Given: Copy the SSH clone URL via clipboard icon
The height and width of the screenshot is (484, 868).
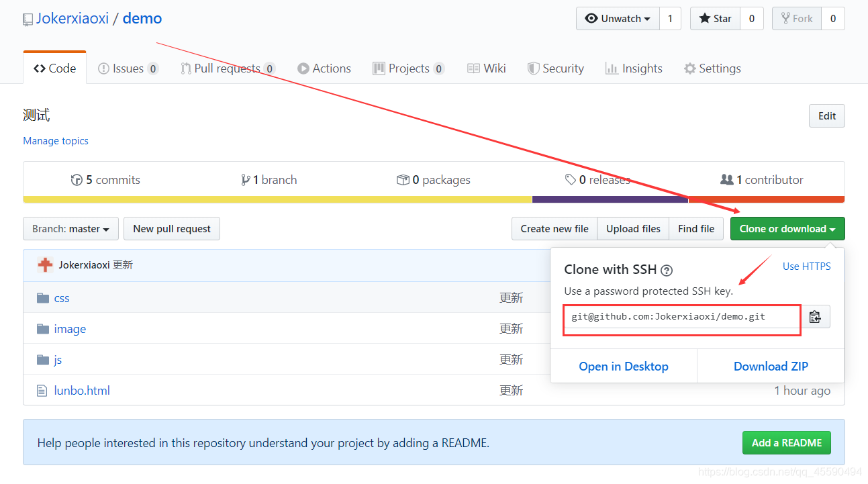Looking at the screenshot, I should tap(815, 317).
